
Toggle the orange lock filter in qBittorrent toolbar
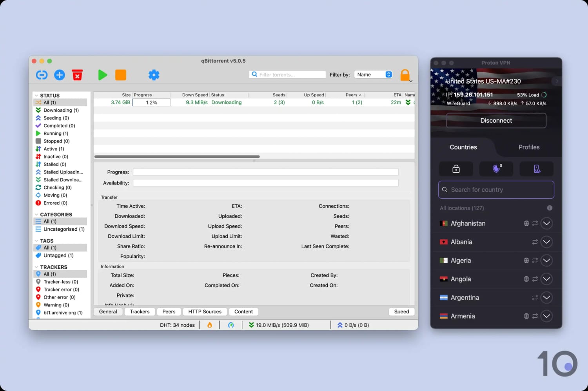405,75
